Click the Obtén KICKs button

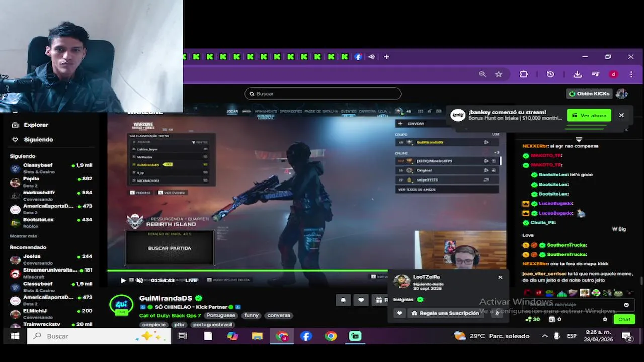point(589,94)
